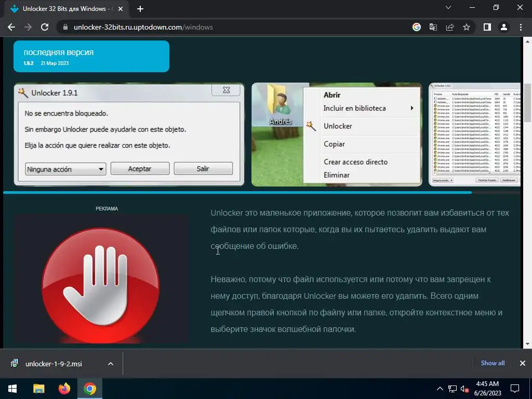Screen dimensions: 532x399
Task: Download the latest version 1.9.2
Action: [x=91, y=56]
